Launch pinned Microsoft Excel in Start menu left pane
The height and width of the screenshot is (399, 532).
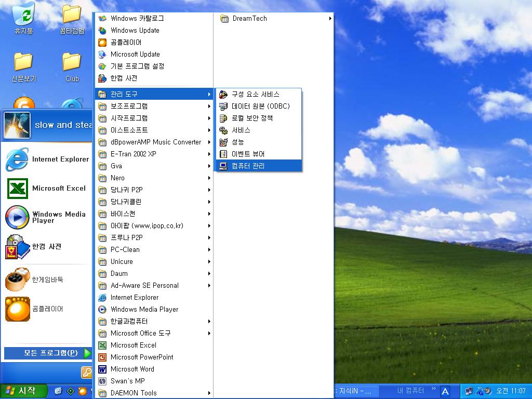(x=47, y=188)
